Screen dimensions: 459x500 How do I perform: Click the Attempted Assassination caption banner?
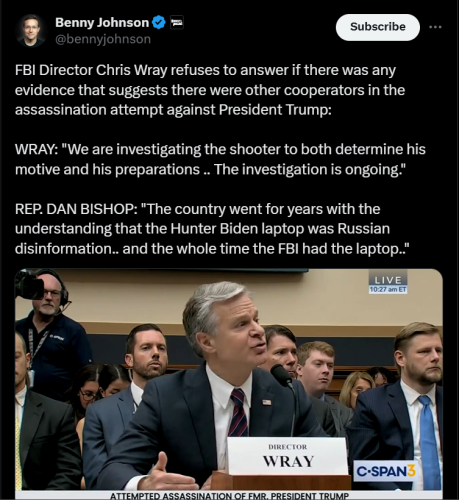pyautogui.click(x=229, y=495)
